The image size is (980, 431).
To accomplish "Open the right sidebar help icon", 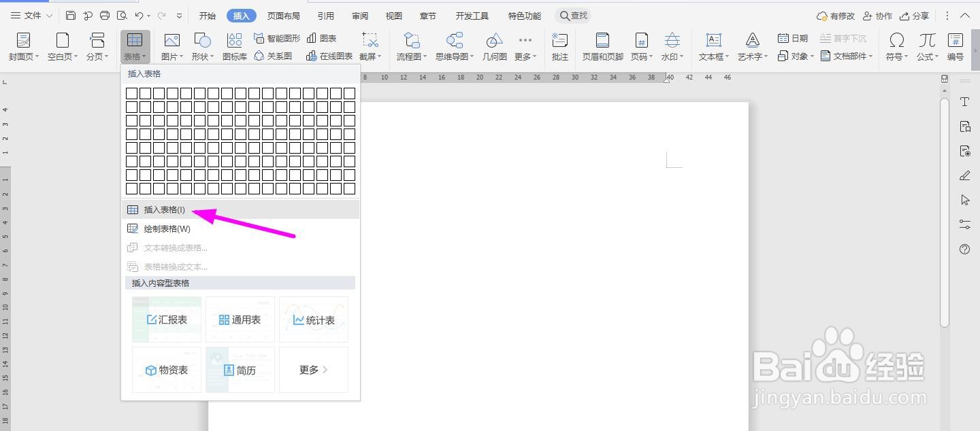I will click(964, 249).
